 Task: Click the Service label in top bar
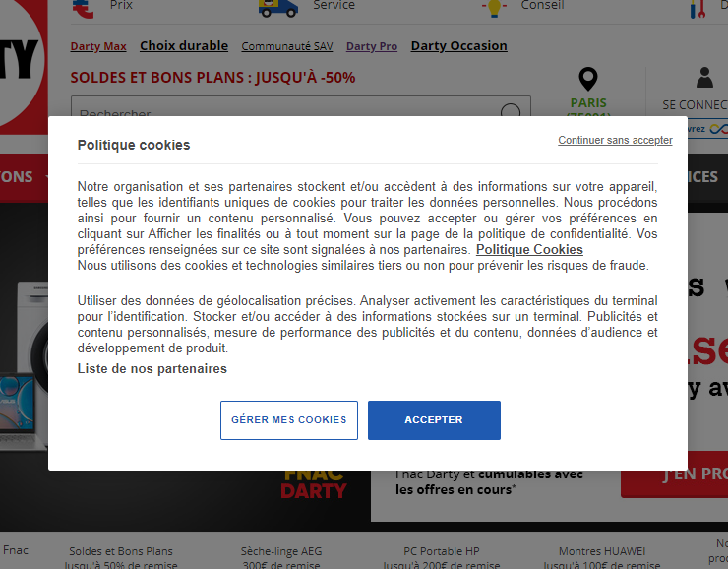tap(334, 5)
